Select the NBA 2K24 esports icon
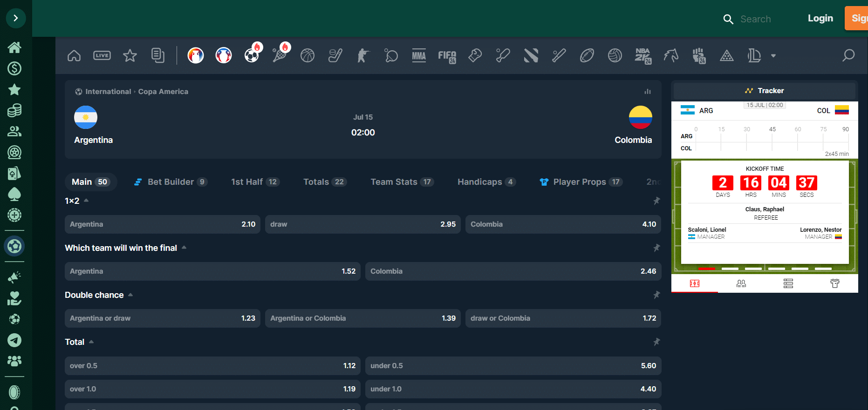The width and height of the screenshot is (868, 410). pos(643,56)
